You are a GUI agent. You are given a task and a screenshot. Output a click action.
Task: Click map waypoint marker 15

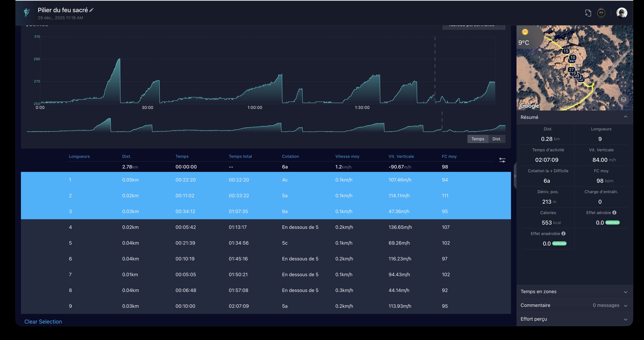tap(566, 51)
